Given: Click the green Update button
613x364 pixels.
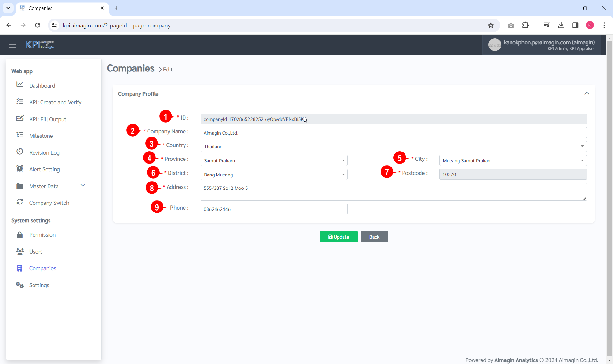Looking at the screenshot, I should point(338,237).
